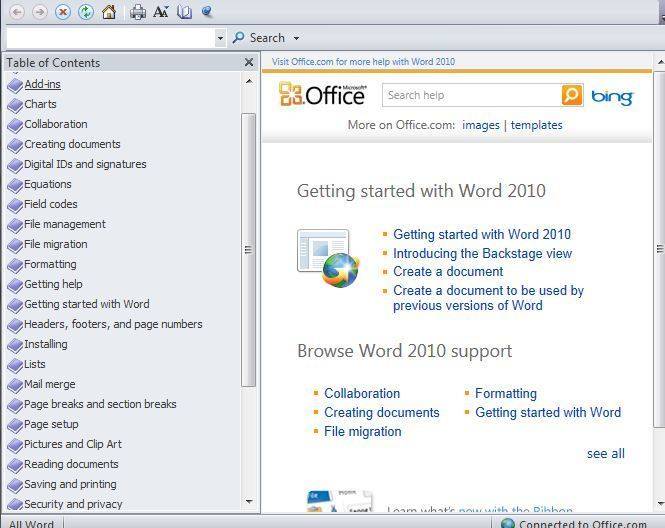Click into the Search help field
Viewport: 665px width, 528px height.
pos(472,95)
